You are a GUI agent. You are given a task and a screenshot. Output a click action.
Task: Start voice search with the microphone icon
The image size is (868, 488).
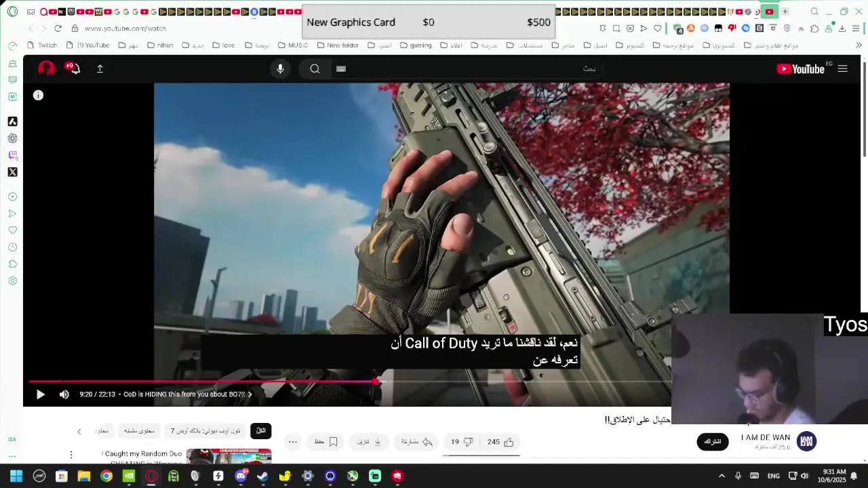(x=280, y=68)
